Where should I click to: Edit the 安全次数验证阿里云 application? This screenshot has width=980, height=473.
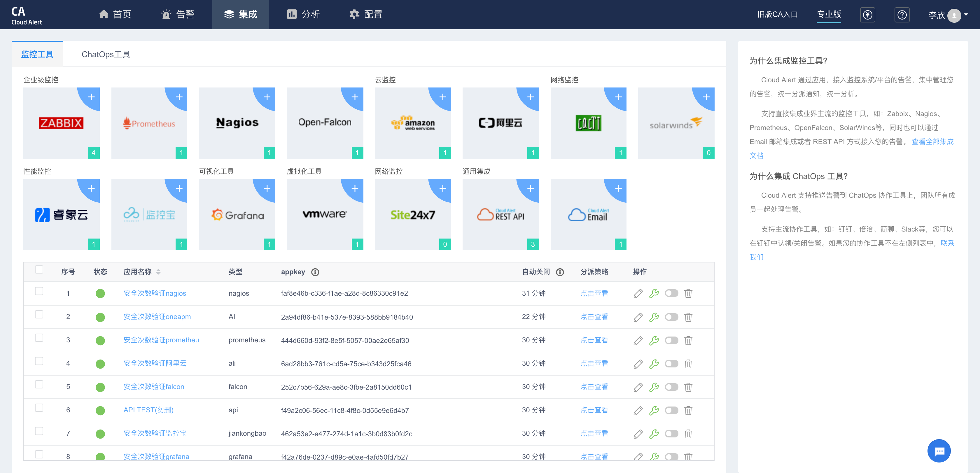(638, 364)
